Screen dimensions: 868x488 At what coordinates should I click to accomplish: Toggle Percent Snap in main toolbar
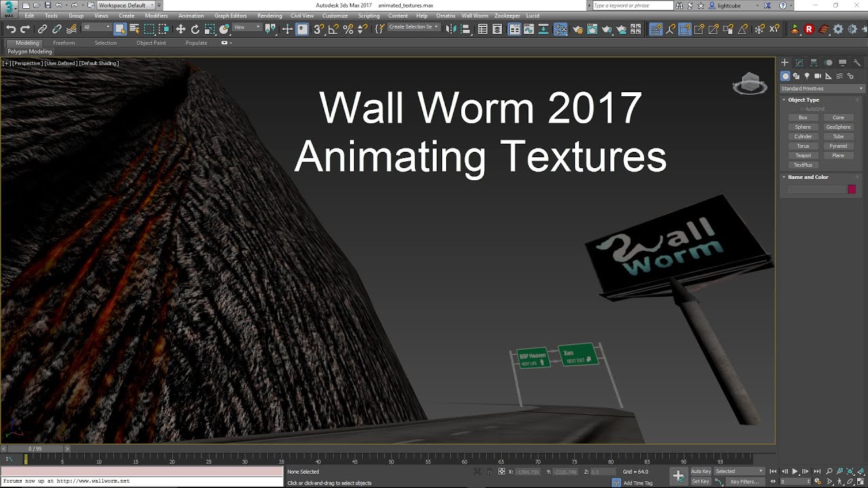348,29
